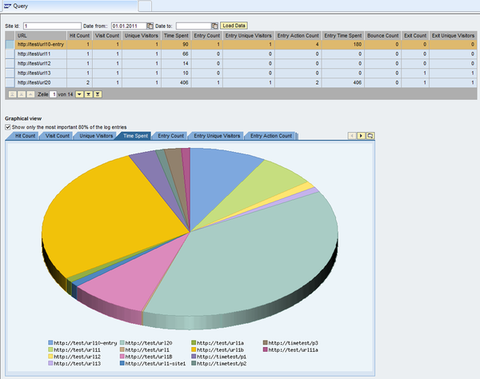Switch to the Hit Count tab
Screen dimensions: 480x379
tap(25, 136)
